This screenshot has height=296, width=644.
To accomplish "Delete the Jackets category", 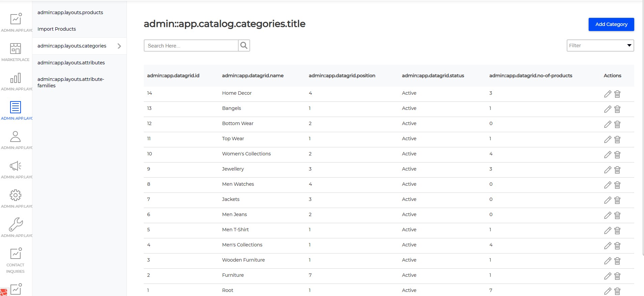I will coord(617,200).
